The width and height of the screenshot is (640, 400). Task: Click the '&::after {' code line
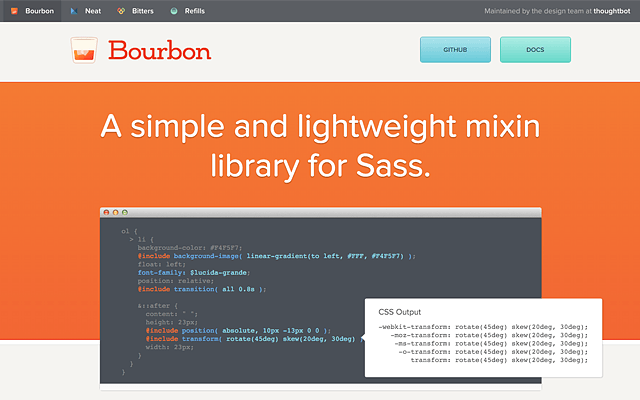point(158,306)
